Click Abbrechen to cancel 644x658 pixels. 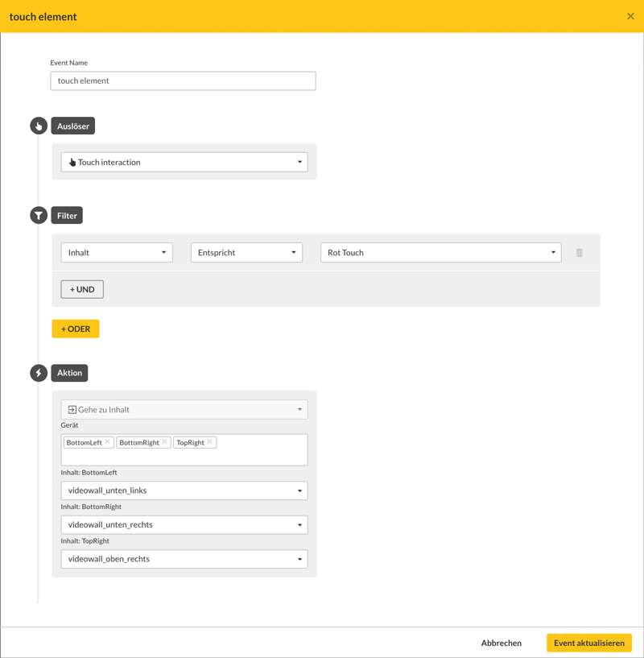[502, 643]
